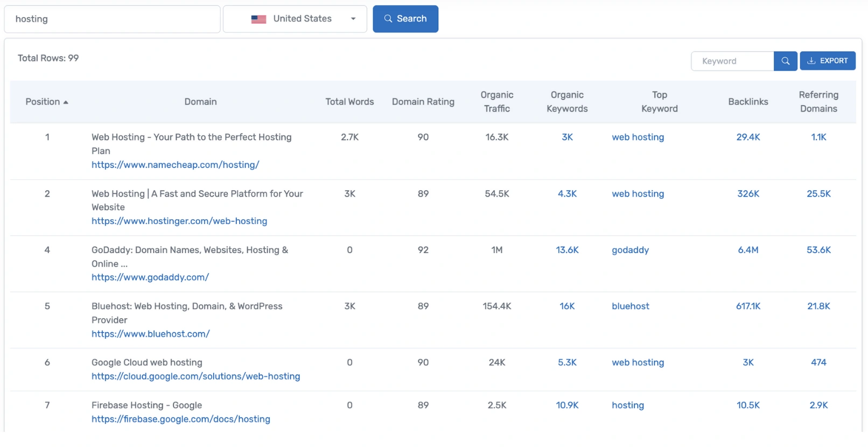Click 5.3K organic keywords for Google Cloud

[x=567, y=362]
